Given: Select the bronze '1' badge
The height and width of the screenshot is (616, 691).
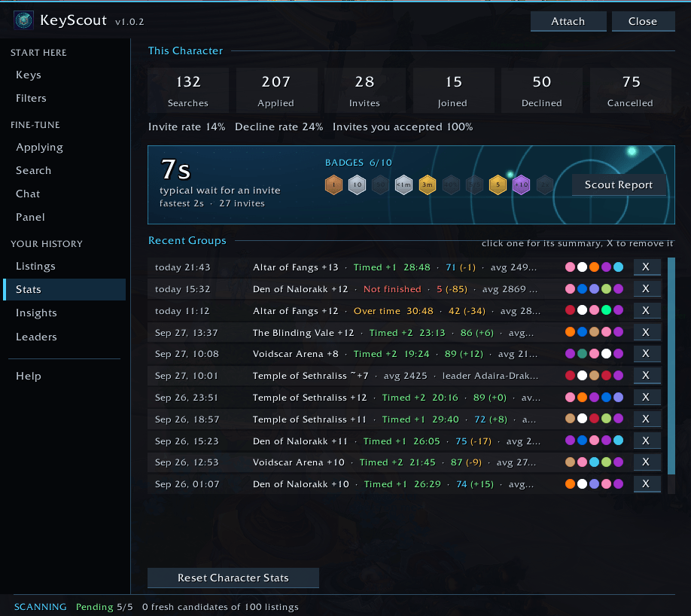Looking at the screenshot, I should [x=333, y=184].
